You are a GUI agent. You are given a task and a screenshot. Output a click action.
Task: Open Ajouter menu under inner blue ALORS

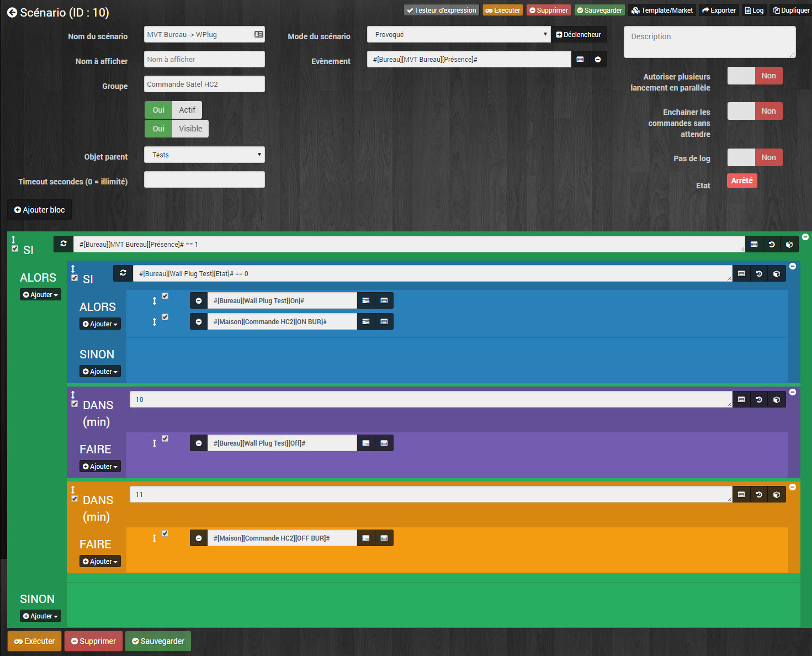(x=100, y=324)
